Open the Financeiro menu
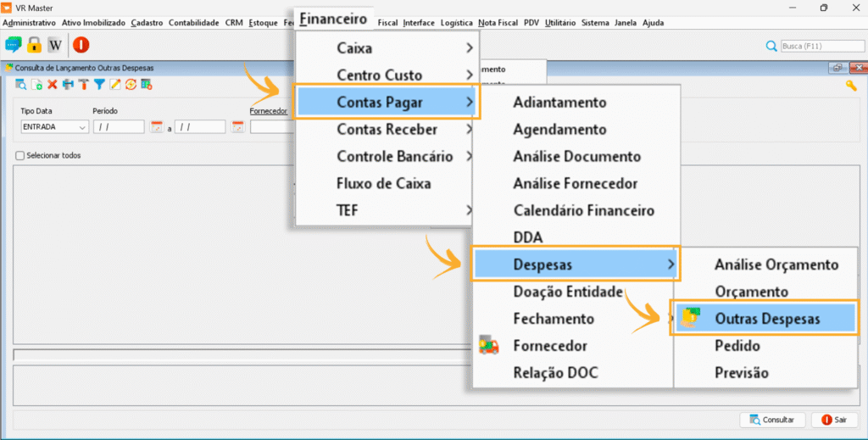This screenshot has height=440, width=868. click(x=333, y=19)
